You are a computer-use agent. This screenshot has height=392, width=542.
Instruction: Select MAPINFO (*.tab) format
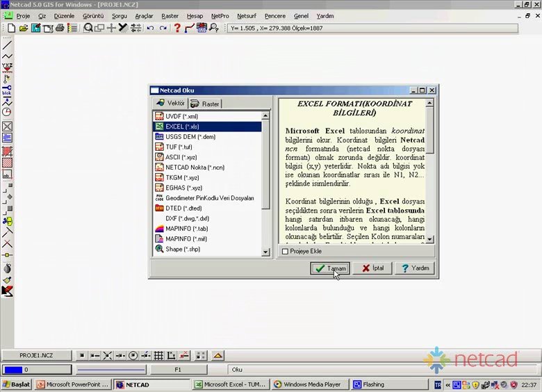[x=207, y=229]
